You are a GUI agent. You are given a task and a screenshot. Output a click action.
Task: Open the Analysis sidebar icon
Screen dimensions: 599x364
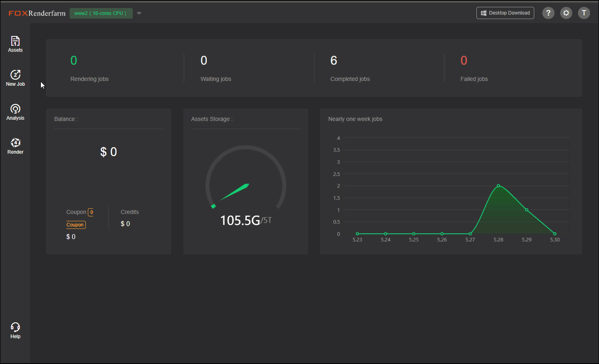[15, 112]
